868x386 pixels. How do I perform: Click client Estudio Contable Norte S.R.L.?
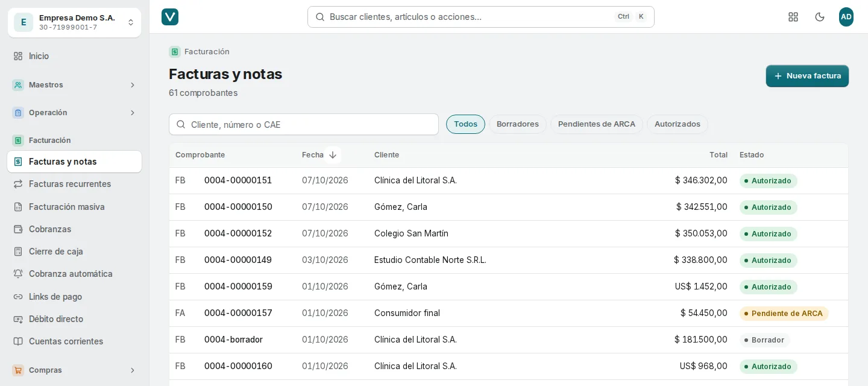(x=430, y=260)
